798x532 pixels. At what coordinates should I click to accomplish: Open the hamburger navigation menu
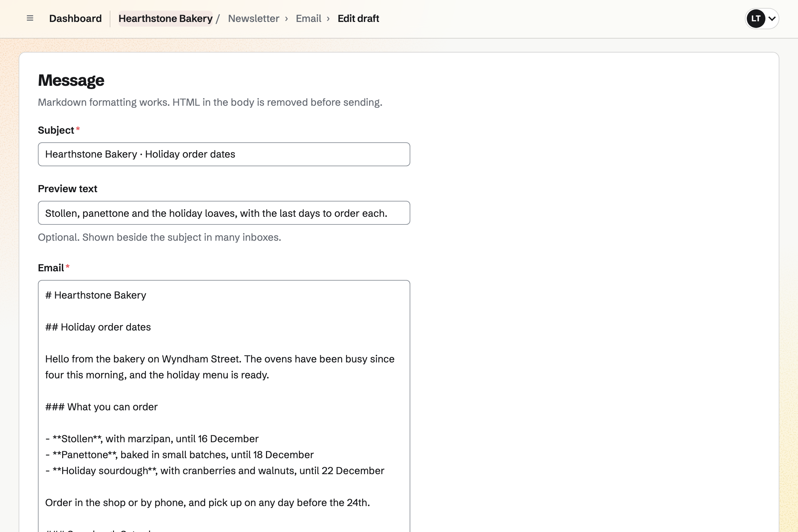tap(30, 18)
